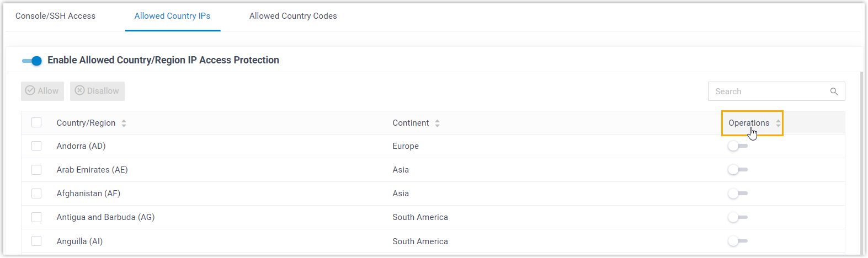This screenshot has width=868, height=258.
Task: Sort by Continent column arrows
Action: pos(437,123)
